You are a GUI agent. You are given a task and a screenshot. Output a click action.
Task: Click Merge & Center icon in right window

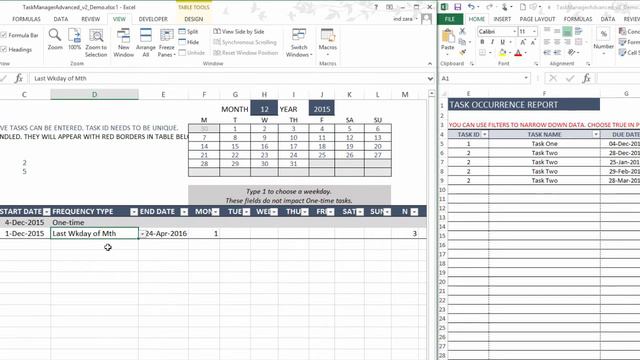578,42
